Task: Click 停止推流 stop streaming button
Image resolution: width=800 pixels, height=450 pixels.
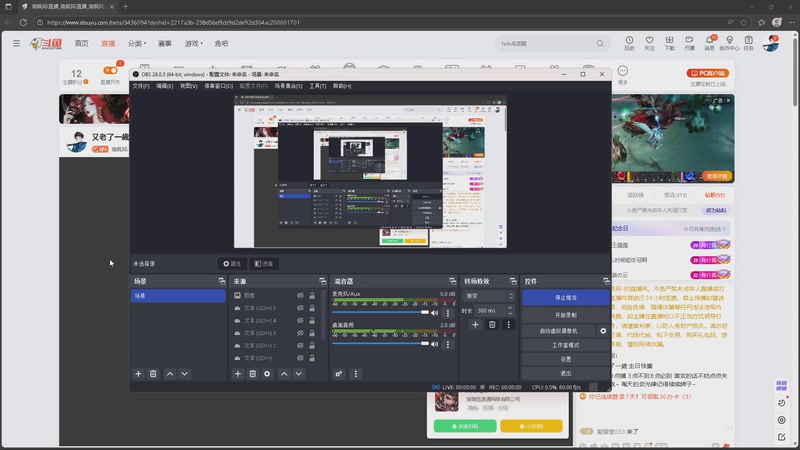Action: (x=565, y=297)
